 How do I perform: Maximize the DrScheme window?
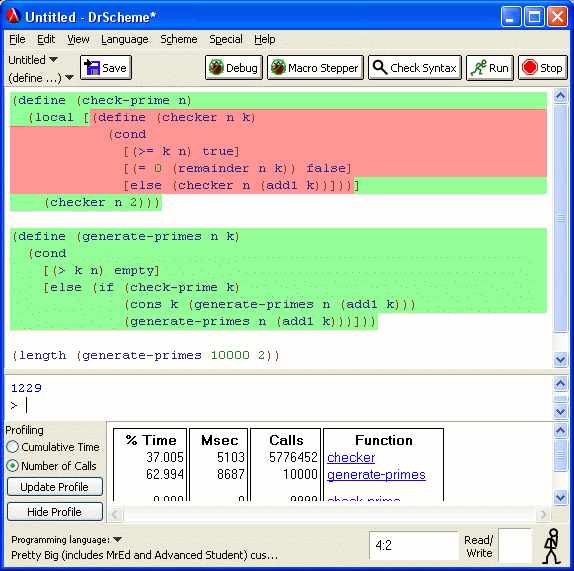tap(534, 17)
